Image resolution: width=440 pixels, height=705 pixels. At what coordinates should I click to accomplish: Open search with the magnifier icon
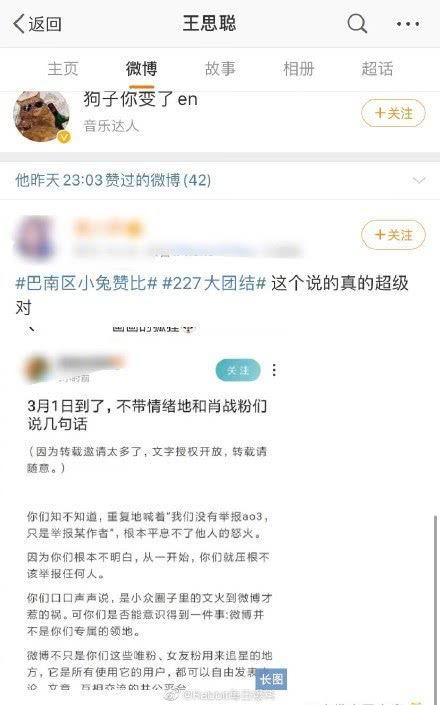[357, 23]
